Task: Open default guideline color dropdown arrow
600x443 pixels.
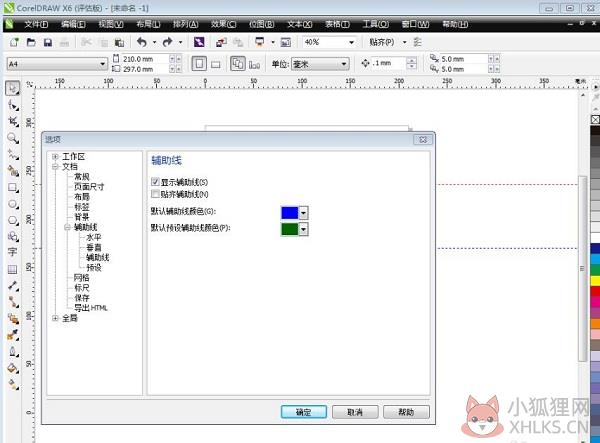Action: coord(303,213)
